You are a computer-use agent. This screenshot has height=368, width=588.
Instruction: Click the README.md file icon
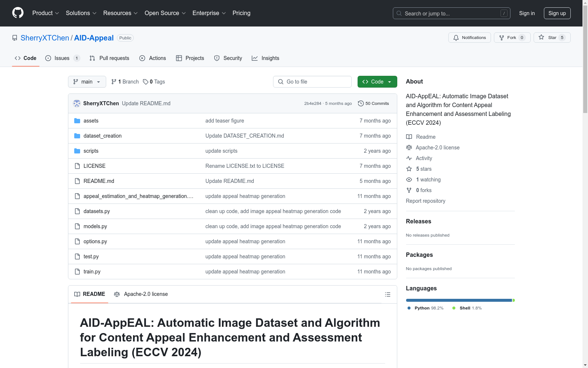77,181
